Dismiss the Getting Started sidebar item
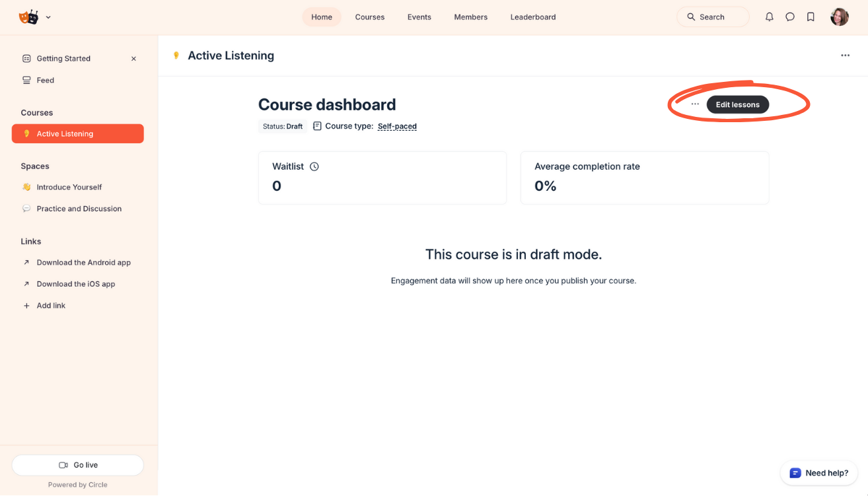Viewport: 868px width, 496px height. click(133, 59)
